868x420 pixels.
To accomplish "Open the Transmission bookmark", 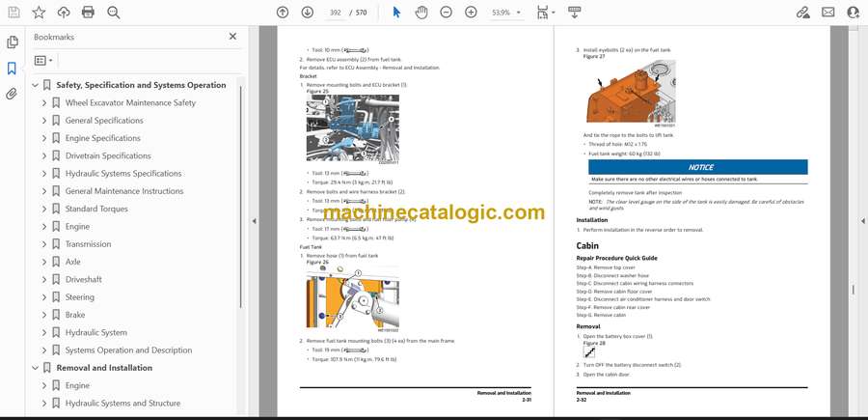I will click(x=88, y=244).
